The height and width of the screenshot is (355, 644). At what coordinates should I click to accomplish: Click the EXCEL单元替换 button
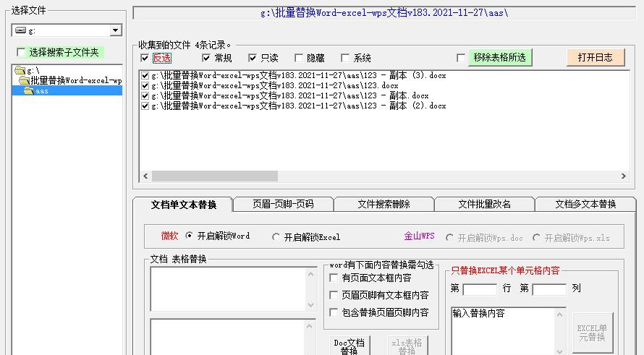pyautogui.click(x=592, y=333)
